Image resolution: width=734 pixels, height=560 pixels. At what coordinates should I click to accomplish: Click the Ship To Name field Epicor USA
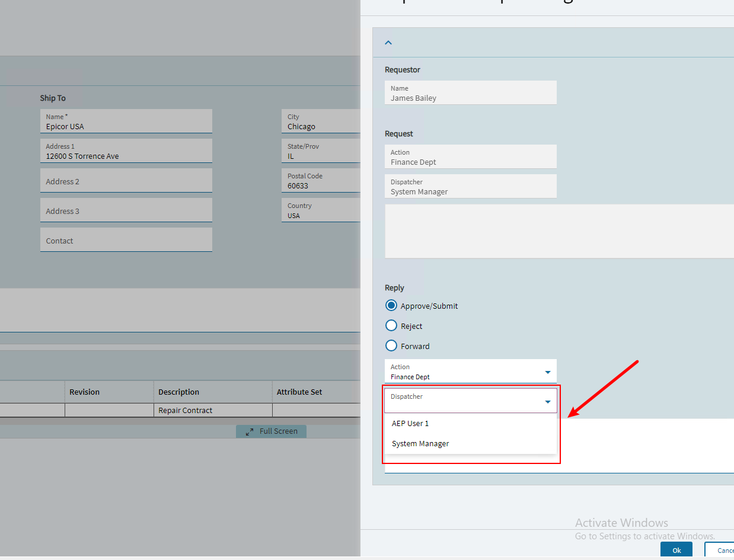tap(126, 121)
